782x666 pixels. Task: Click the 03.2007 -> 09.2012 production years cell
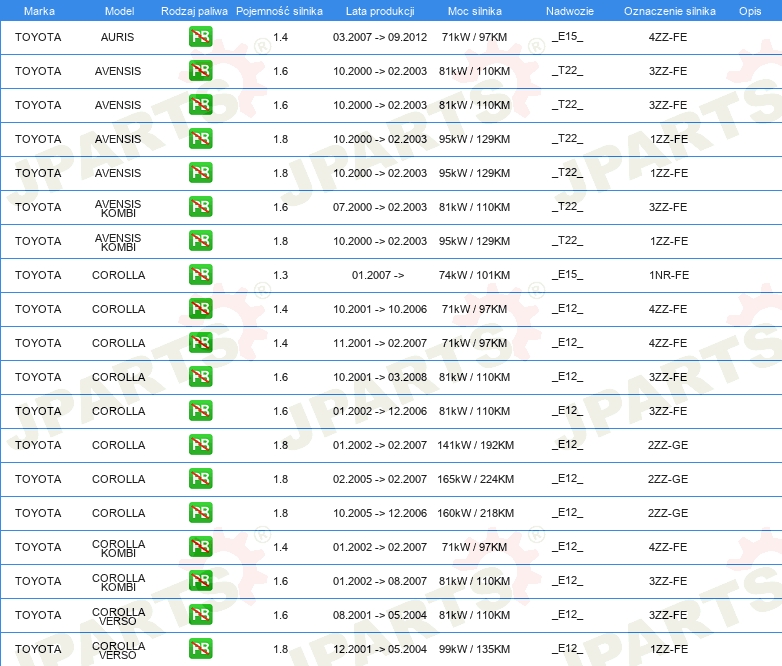tap(380, 37)
